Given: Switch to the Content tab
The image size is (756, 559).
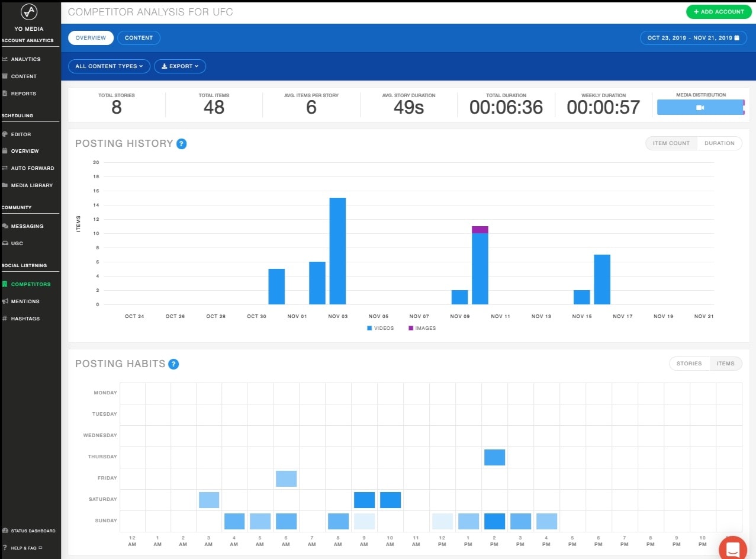Looking at the screenshot, I should (139, 38).
